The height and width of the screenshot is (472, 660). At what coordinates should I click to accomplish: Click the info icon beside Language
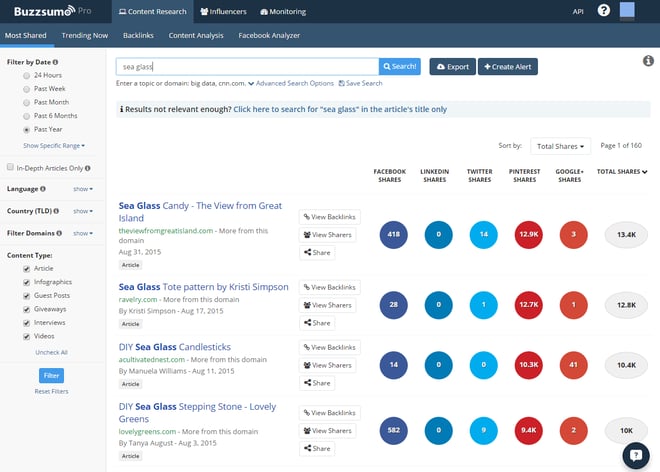point(43,189)
